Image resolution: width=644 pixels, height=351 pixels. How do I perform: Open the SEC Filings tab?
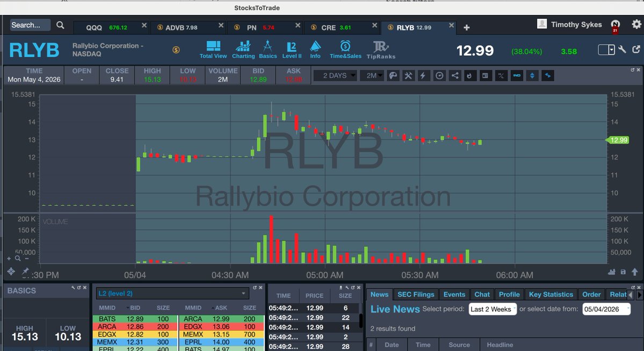pos(416,294)
